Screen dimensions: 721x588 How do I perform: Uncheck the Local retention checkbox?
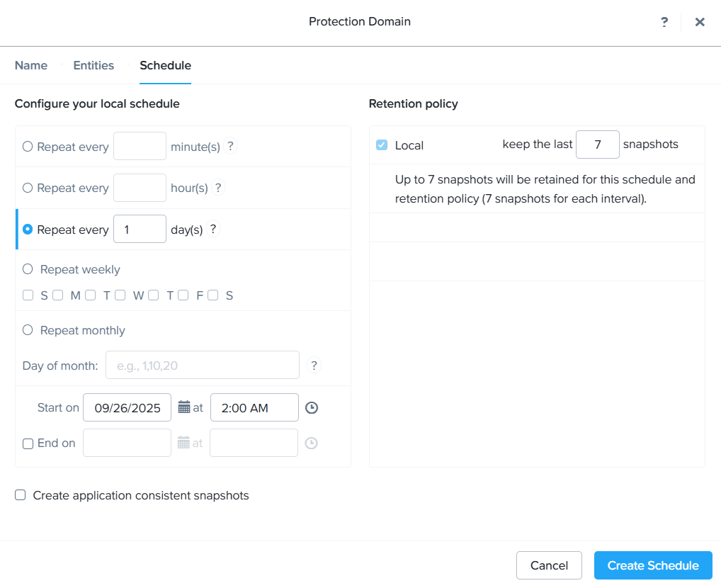[x=382, y=145]
